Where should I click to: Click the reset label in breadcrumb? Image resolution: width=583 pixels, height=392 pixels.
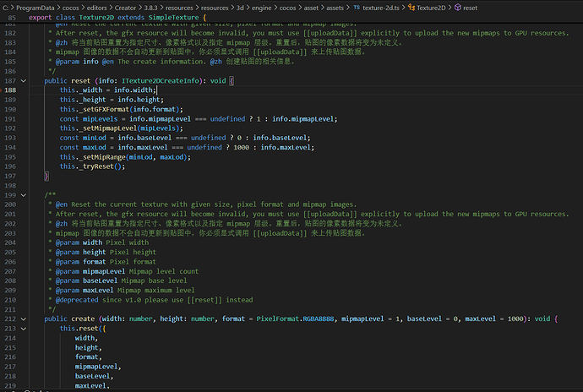click(471, 7)
